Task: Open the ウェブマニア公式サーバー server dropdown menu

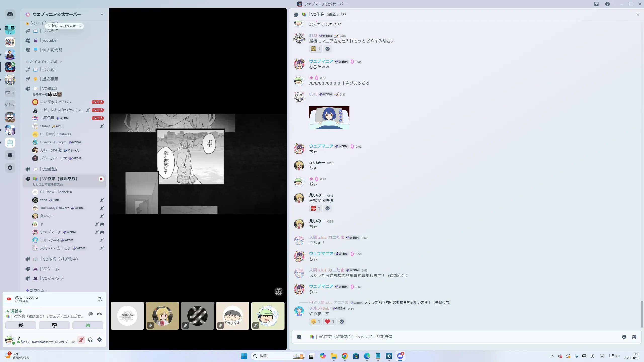Action: 102,14
